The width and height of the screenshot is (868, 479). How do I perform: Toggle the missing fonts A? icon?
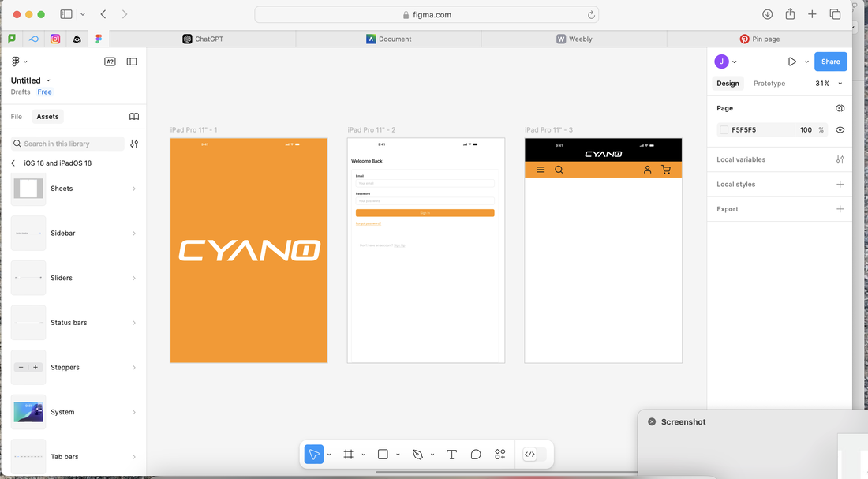point(110,62)
